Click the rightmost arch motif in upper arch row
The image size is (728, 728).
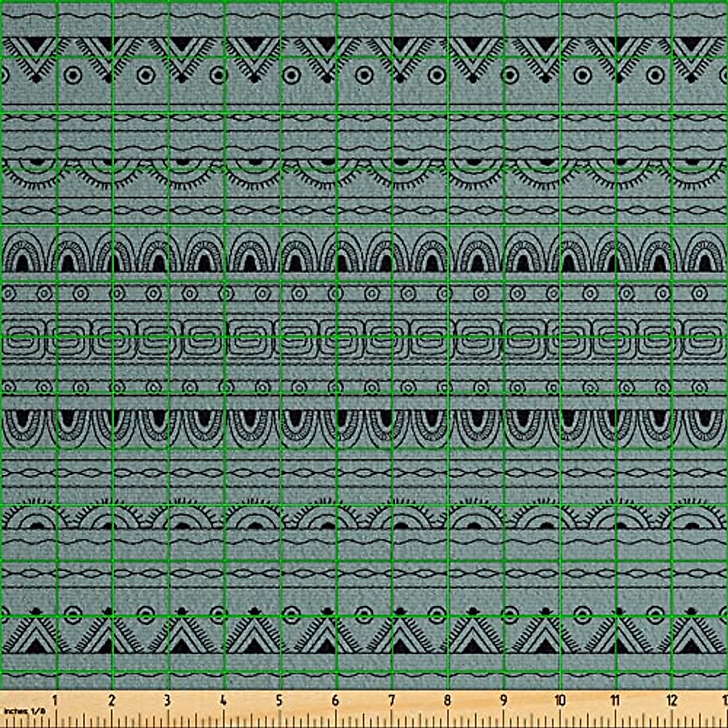click(704, 254)
